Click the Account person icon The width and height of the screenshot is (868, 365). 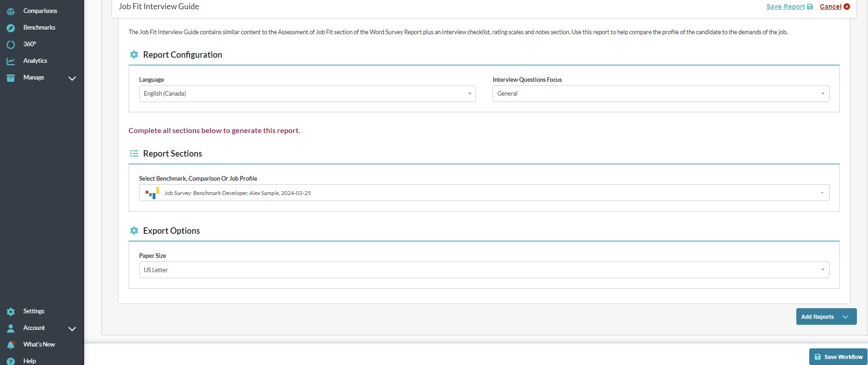[11, 328]
